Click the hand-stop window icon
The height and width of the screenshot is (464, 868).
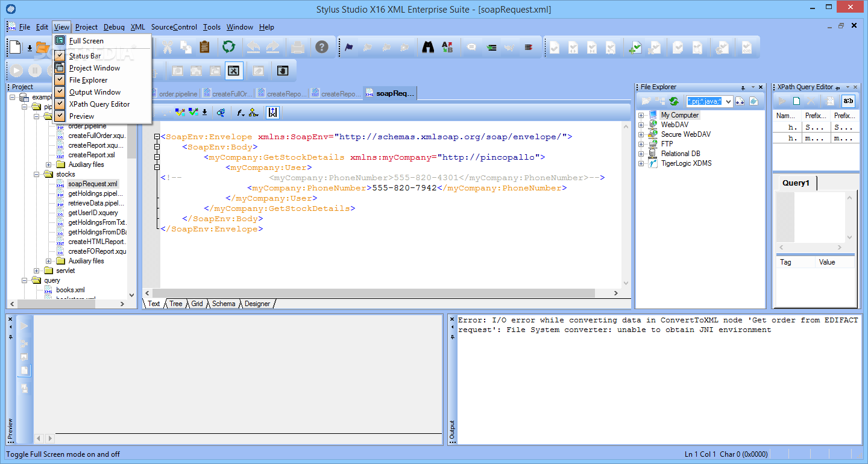(283, 71)
